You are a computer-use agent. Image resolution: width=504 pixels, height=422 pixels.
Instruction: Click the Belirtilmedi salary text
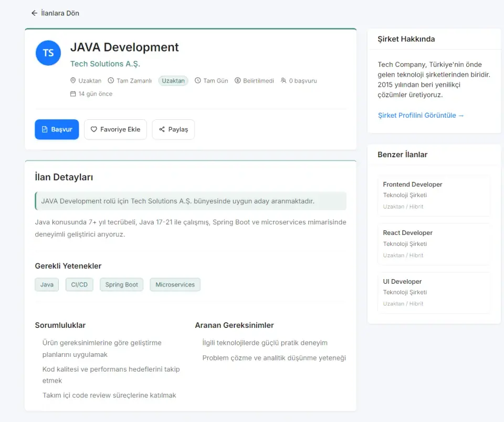[258, 81]
